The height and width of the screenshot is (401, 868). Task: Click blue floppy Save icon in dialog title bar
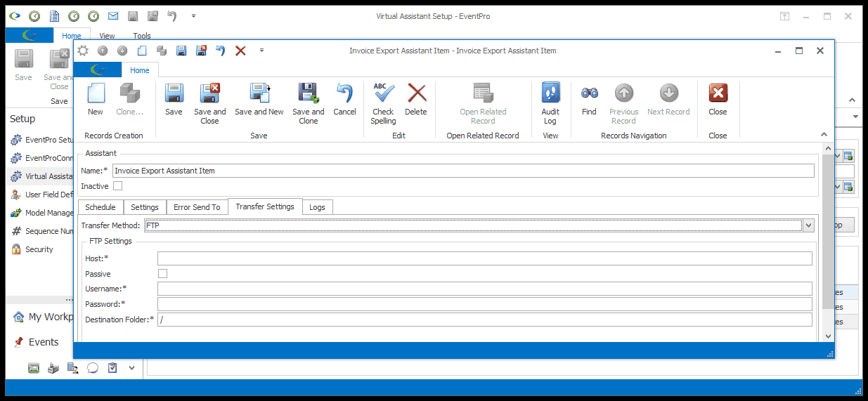click(181, 51)
